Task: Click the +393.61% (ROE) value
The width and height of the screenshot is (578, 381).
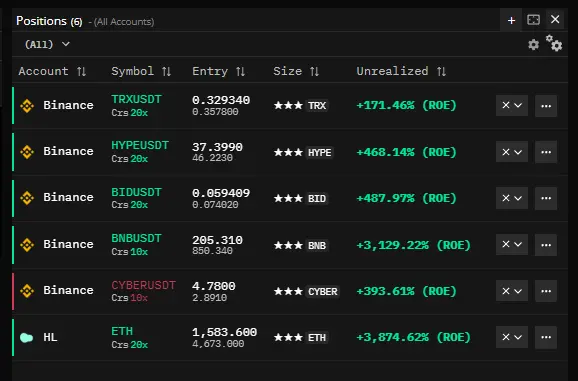Action: pyautogui.click(x=406, y=291)
